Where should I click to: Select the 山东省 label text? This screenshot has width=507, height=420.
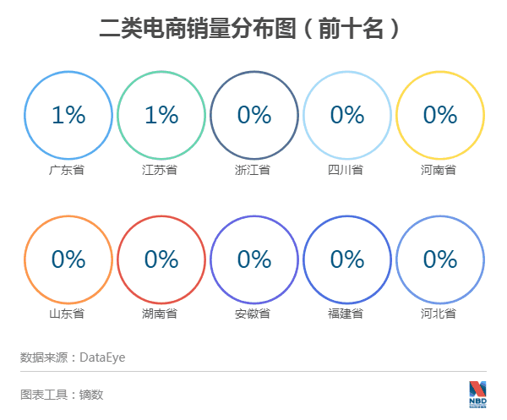(67, 314)
